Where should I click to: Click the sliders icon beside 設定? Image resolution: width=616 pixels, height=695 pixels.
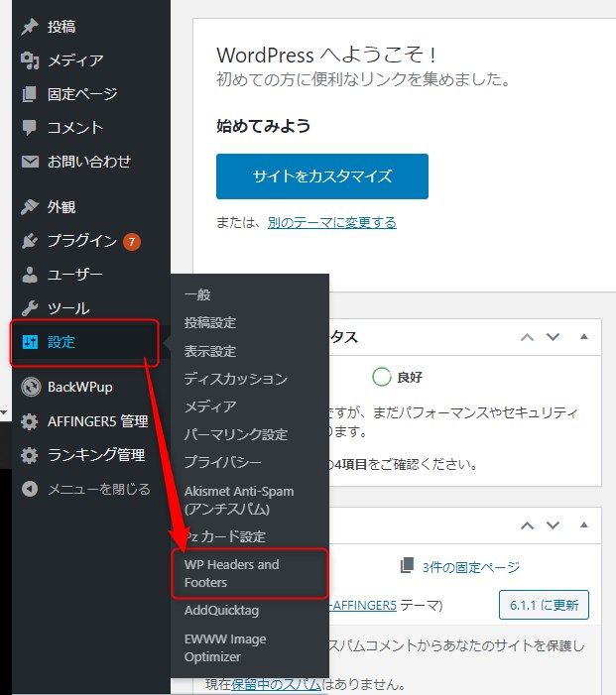coord(30,342)
